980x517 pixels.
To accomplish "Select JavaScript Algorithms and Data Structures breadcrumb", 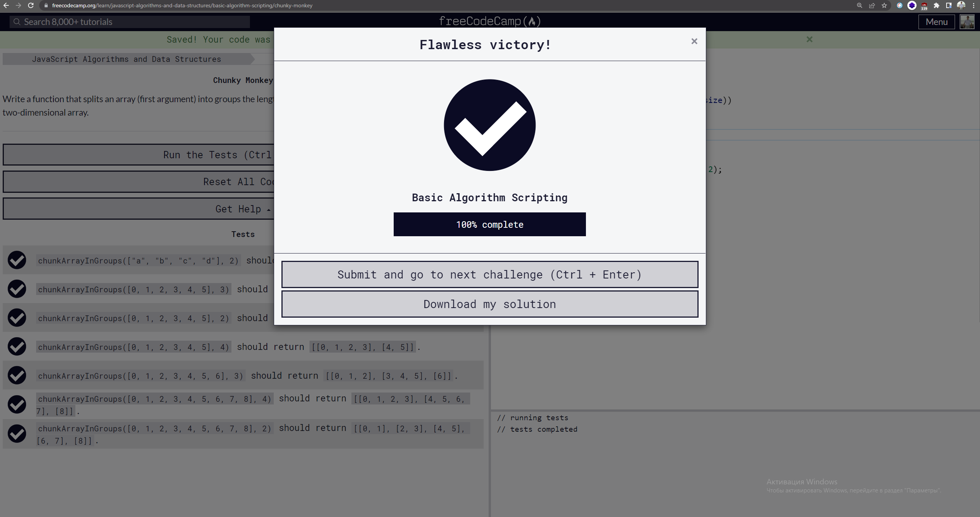I will (x=127, y=59).
